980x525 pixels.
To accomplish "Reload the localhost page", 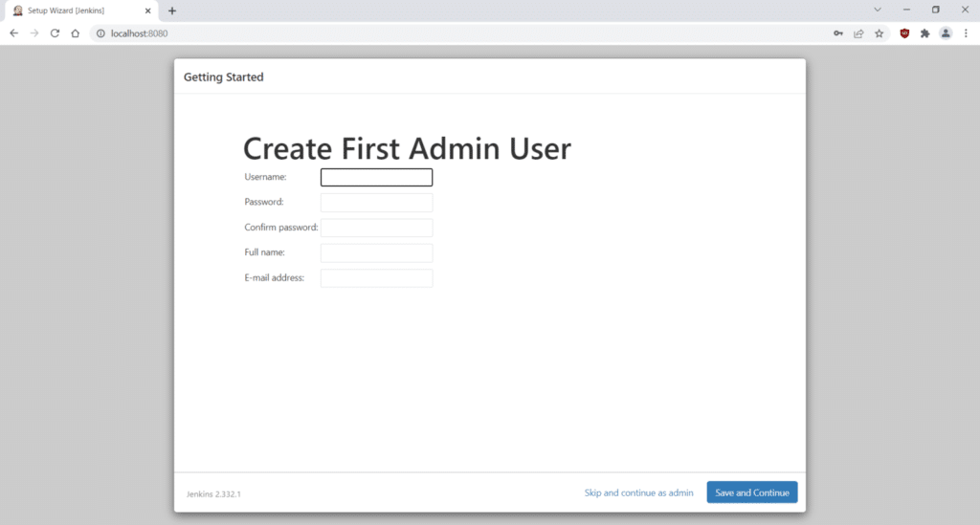I will [x=55, y=33].
